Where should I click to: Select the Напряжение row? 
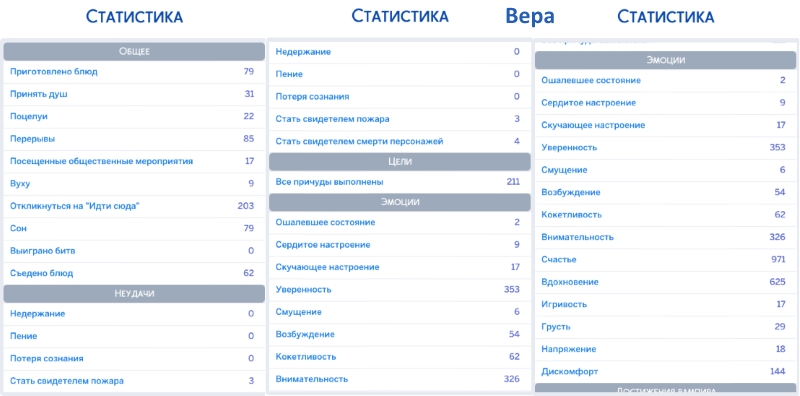[666, 350]
